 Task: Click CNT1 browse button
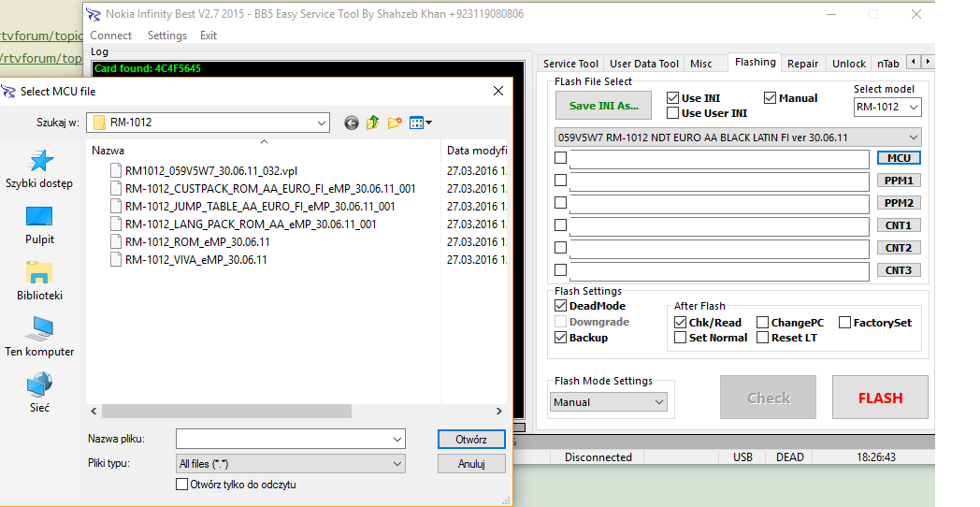[899, 225]
